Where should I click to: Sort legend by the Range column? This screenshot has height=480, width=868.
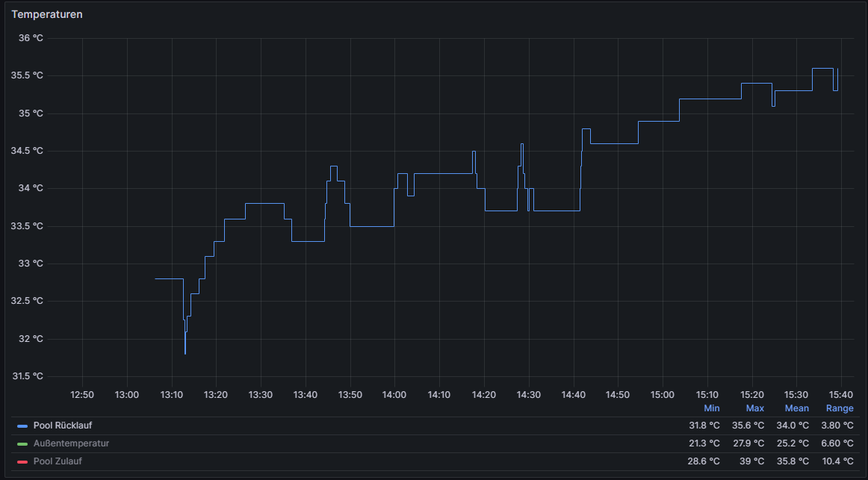point(839,408)
